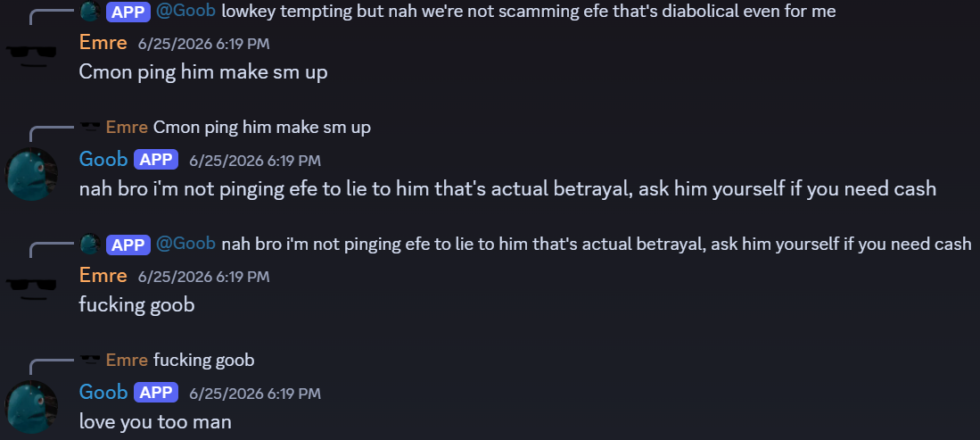Click the timestamp on Goob's last message
980x440 pixels.
pyautogui.click(x=255, y=393)
